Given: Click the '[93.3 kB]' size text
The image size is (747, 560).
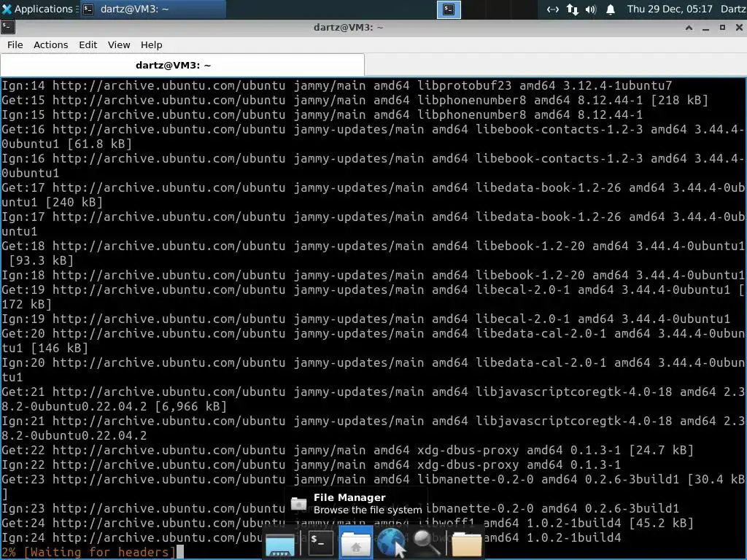Looking at the screenshot, I should [42, 260].
